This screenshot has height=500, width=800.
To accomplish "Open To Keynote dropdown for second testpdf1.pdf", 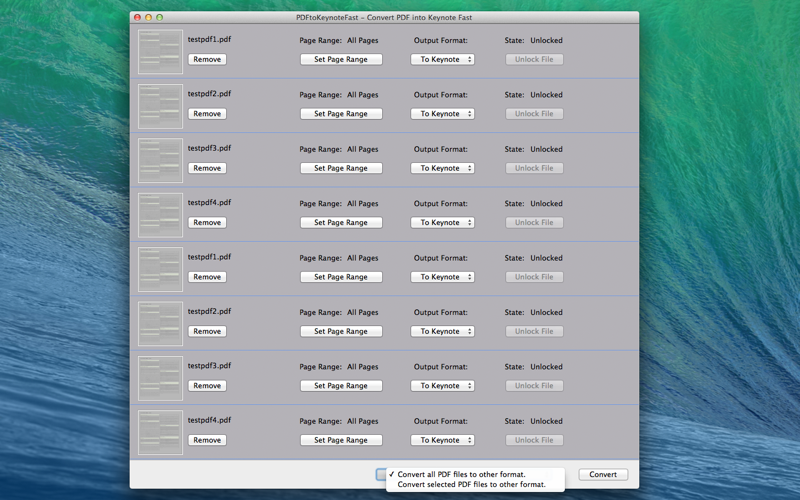I will coord(442,277).
